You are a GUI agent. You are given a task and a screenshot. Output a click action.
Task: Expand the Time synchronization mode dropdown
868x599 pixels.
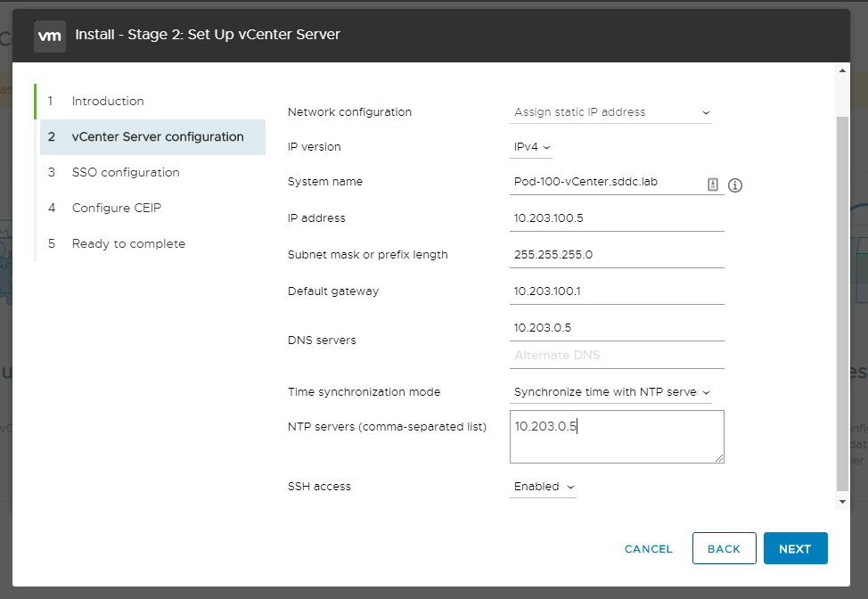[611, 392]
